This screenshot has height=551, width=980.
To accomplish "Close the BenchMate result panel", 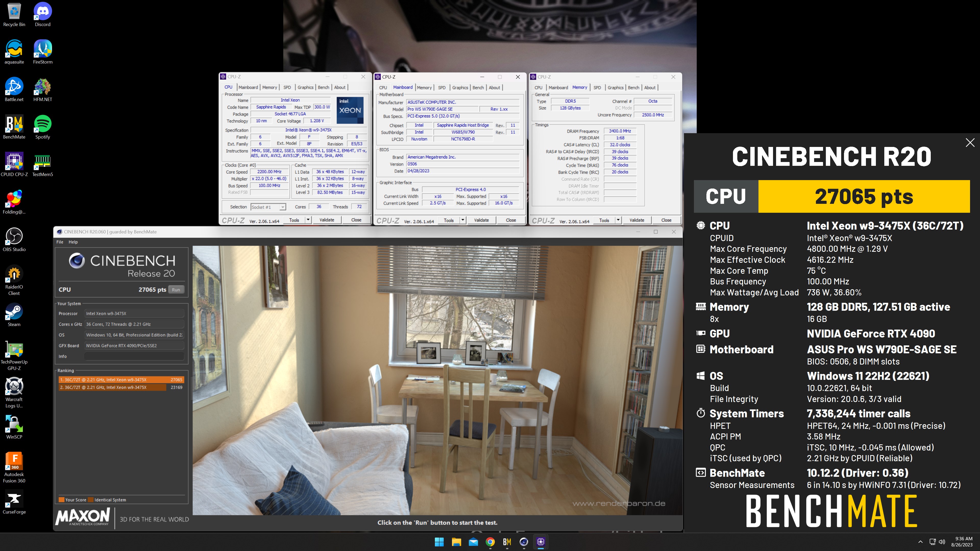I will click(x=970, y=143).
